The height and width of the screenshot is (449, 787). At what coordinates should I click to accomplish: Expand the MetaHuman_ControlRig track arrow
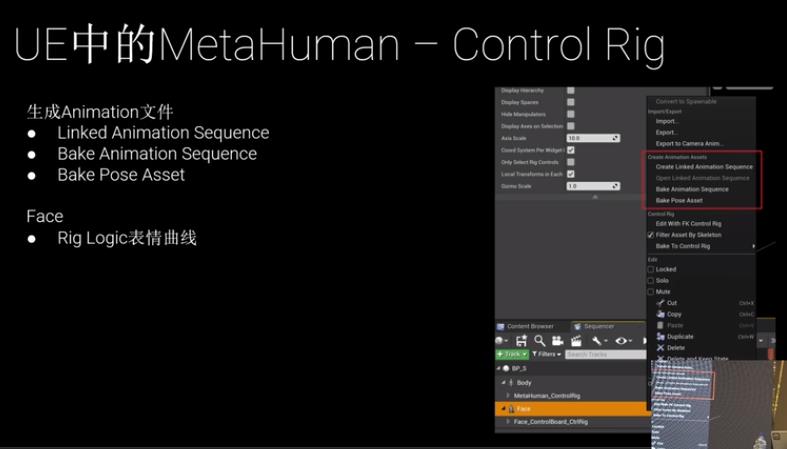tap(508, 396)
